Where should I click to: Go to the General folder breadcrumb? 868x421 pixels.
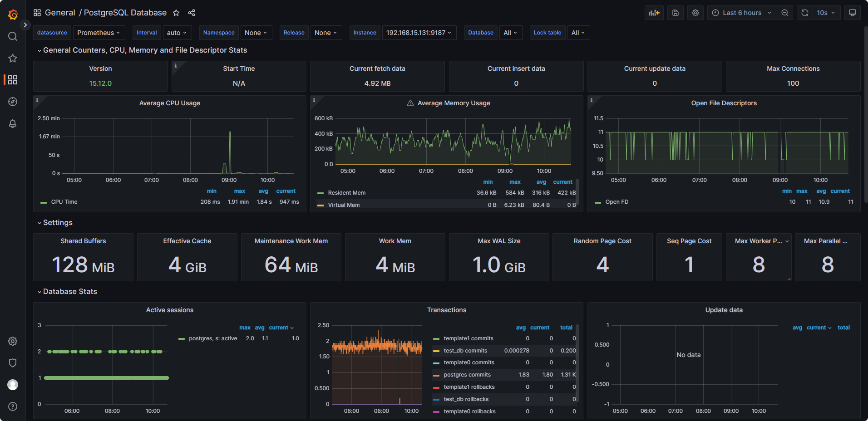[60, 13]
